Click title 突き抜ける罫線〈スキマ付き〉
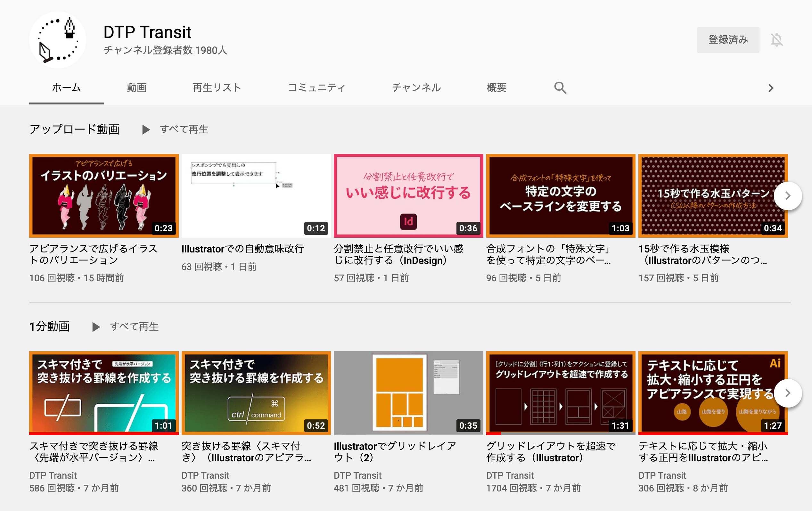The height and width of the screenshot is (511, 812). click(246, 452)
